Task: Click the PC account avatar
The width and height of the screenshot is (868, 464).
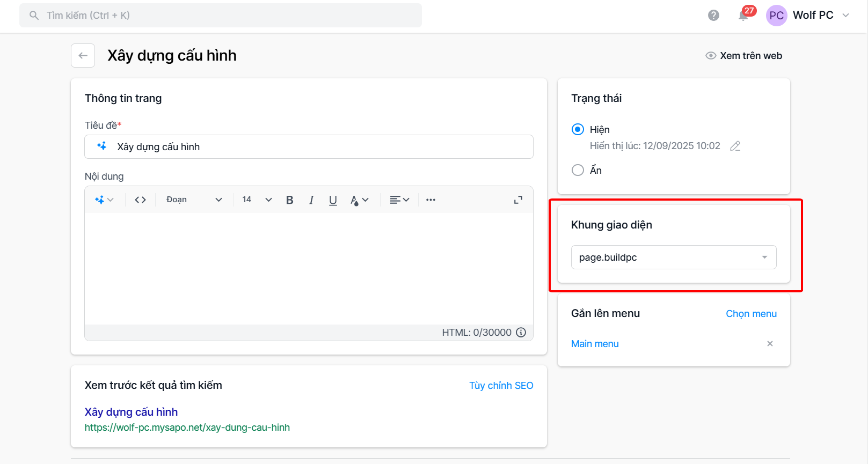Action: pyautogui.click(x=776, y=15)
